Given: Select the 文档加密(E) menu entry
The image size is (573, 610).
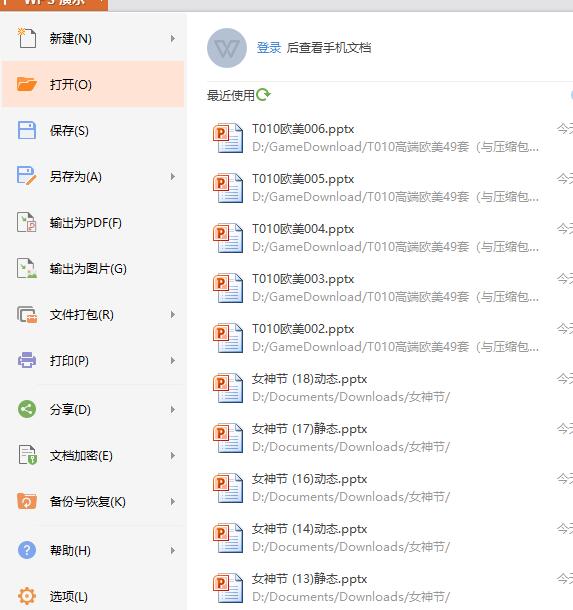Looking at the screenshot, I should [x=93, y=455].
